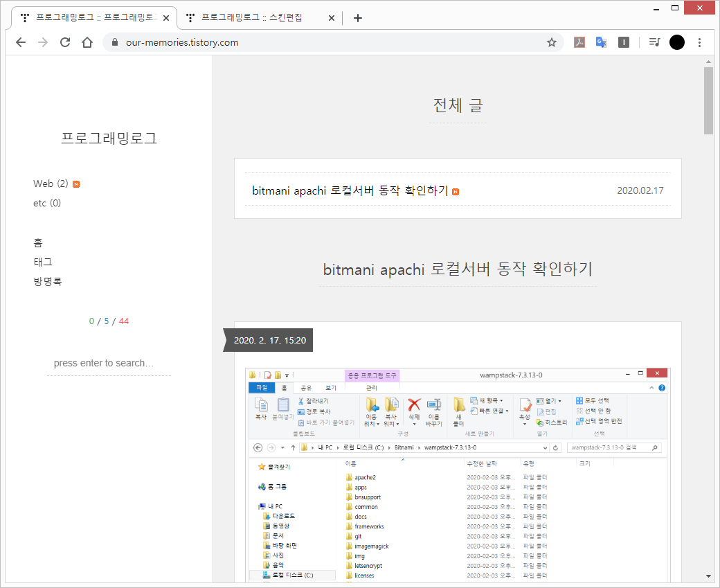The image size is (720, 588).
Task: Open the Web (2) category
Action: pyautogui.click(x=51, y=184)
